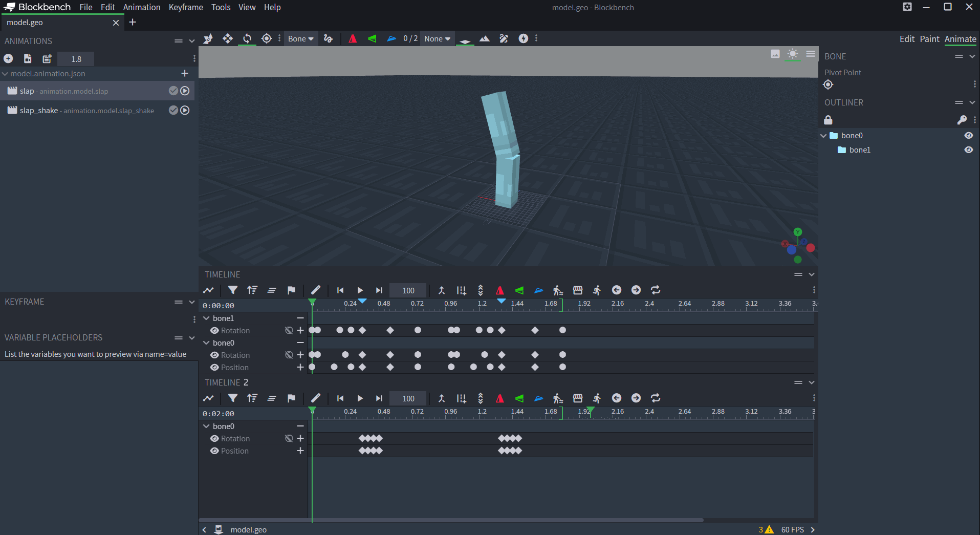980x535 pixels.
Task: Select the Move tool in top toolbar
Action: (x=228, y=39)
